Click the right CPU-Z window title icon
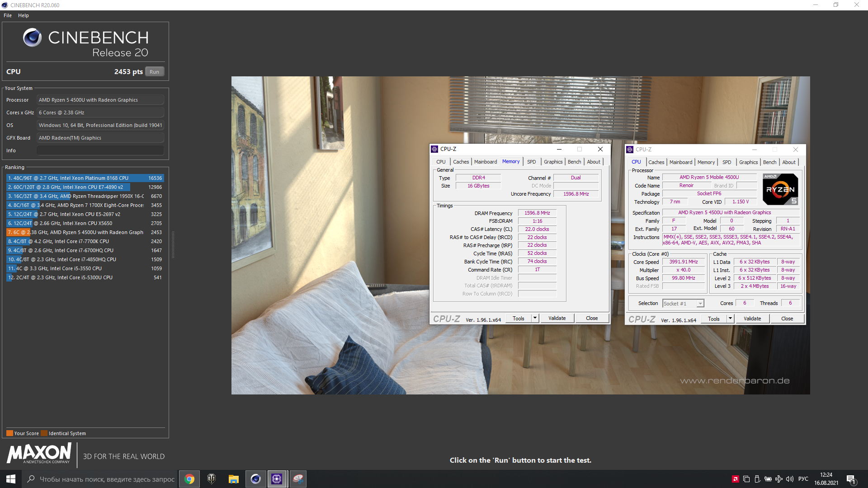The image size is (868, 488). tap(630, 150)
